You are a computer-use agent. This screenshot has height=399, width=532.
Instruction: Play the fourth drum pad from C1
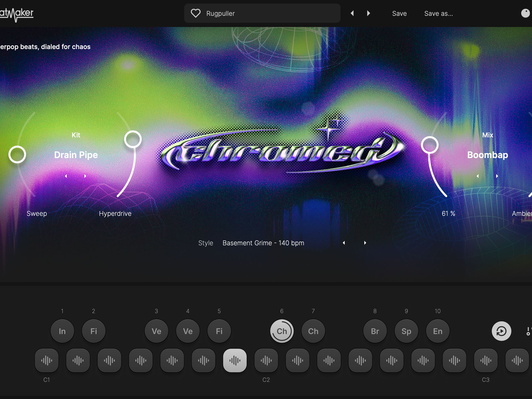pos(141,361)
